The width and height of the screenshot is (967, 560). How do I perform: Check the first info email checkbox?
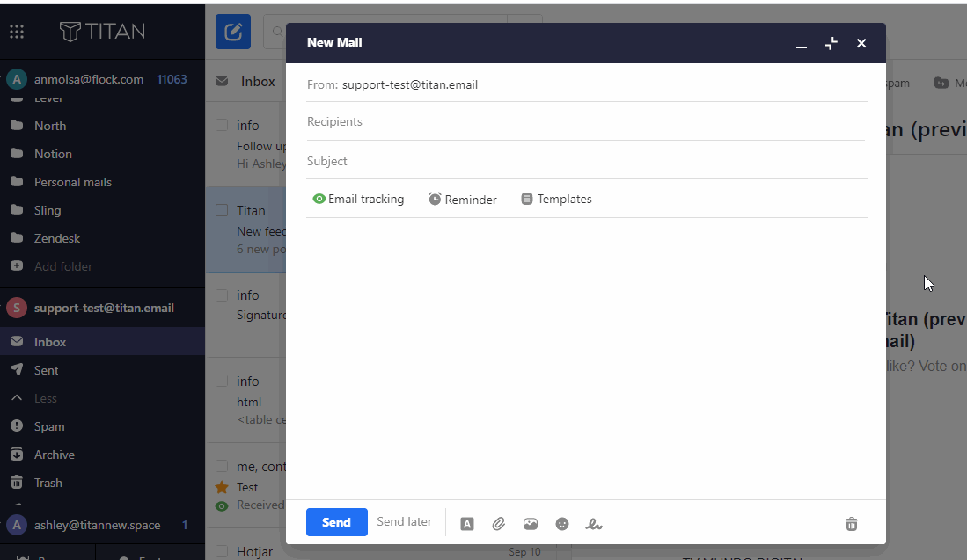pyautogui.click(x=222, y=125)
